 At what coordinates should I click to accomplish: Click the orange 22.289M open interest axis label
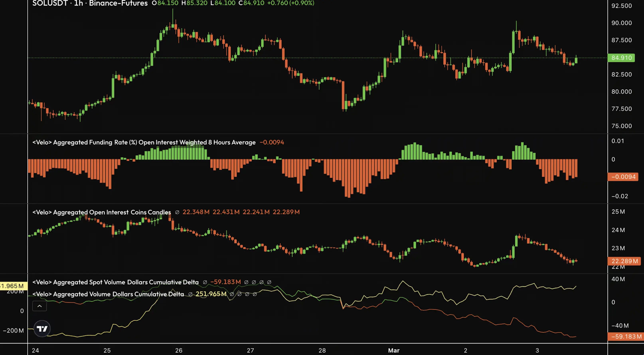click(624, 261)
